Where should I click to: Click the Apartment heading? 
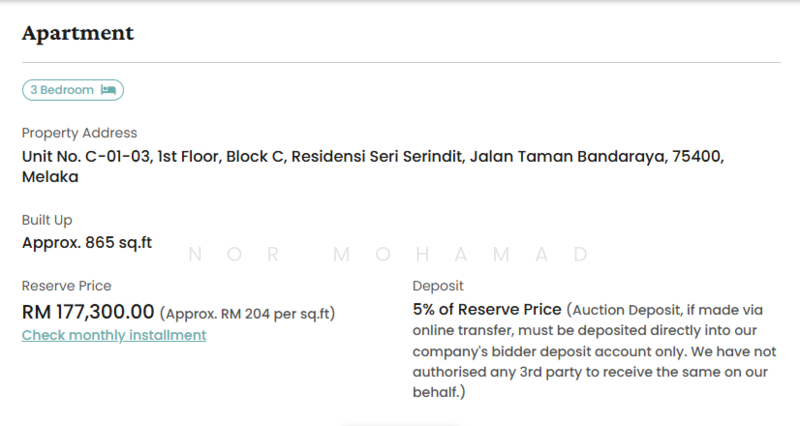tap(78, 33)
